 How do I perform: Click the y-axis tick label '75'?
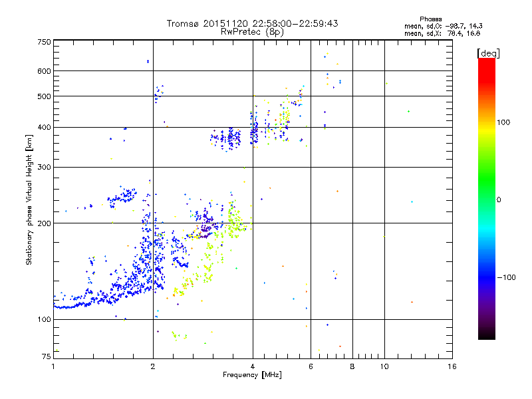[47, 356]
